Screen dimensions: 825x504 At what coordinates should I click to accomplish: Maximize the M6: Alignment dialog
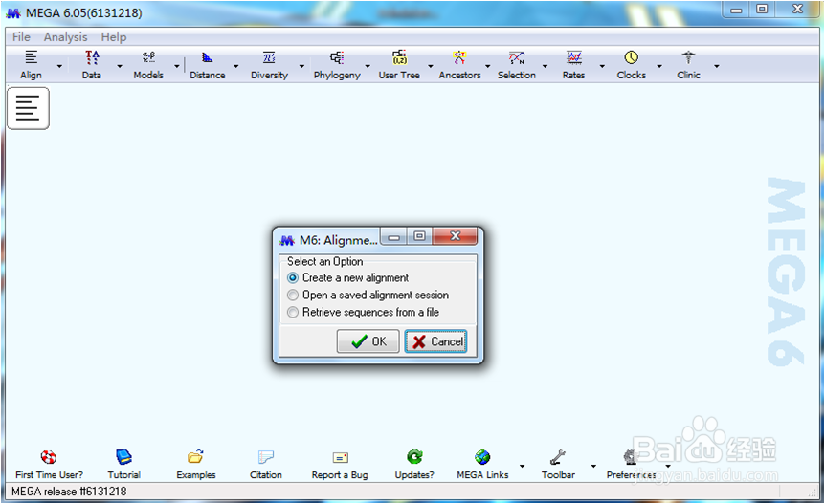coord(419,236)
